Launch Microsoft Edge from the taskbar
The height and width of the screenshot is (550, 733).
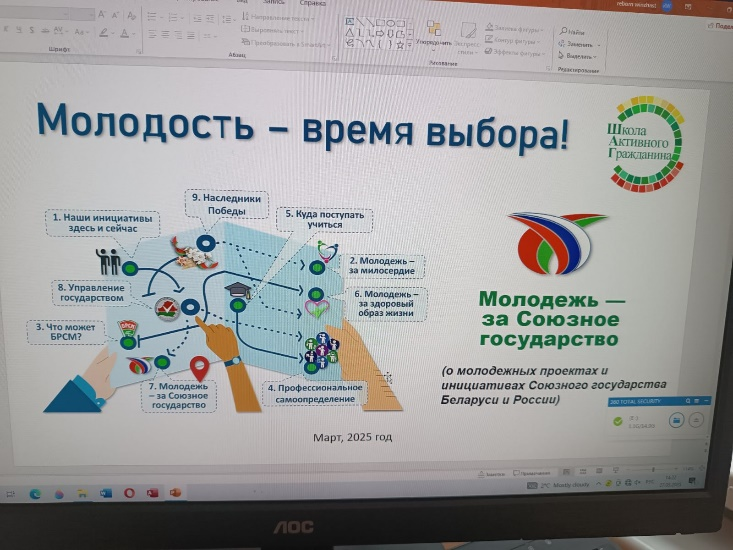pyautogui.click(x=35, y=493)
